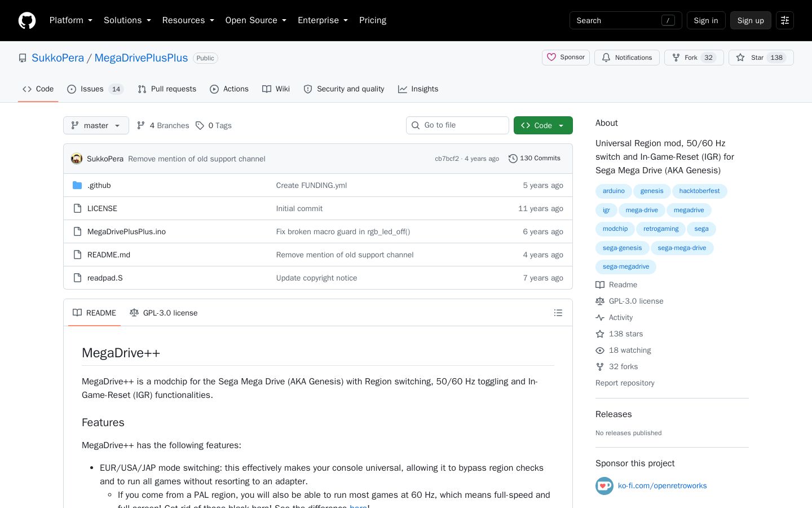The height and width of the screenshot is (508, 812).
Task: Click the modchip topic tag
Action: [615, 229]
